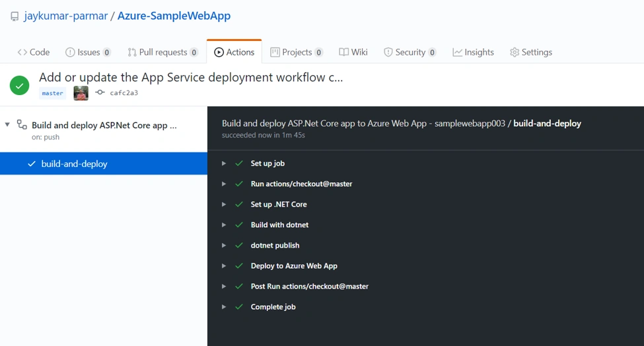Select the build-and-deploy job in the sidebar
The height and width of the screenshot is (346, 644).
(104, 163)
